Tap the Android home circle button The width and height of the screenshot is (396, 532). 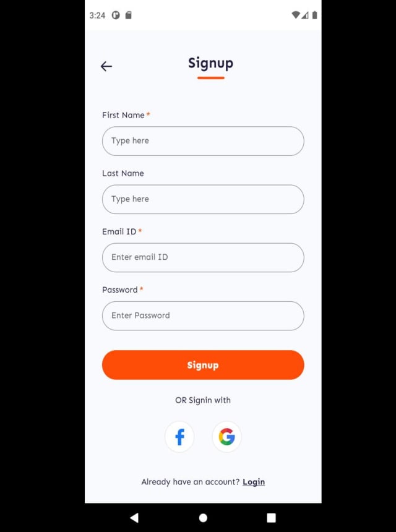point(203,518)
